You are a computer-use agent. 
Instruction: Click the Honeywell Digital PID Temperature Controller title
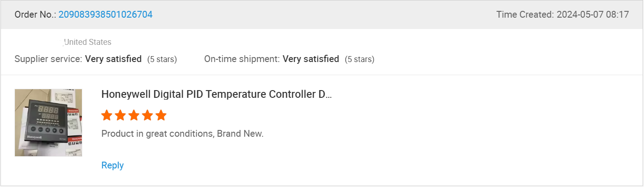(x=216, y=94)
